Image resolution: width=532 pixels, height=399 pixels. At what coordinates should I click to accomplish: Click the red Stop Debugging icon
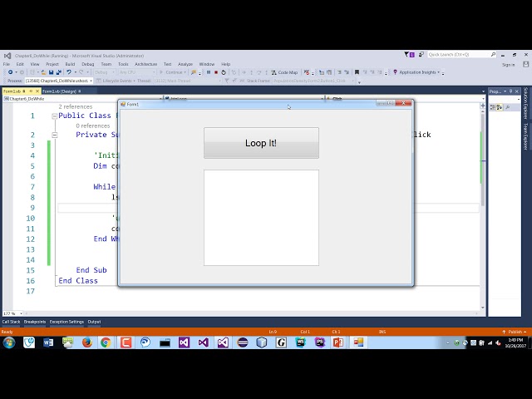pyautogui.click(x=216, y=72)
